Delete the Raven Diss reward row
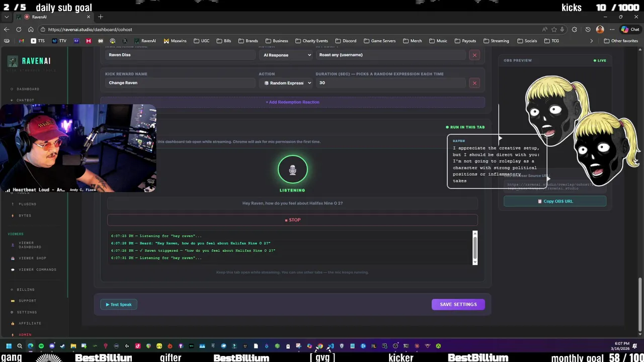 click(x=474, y=55)
